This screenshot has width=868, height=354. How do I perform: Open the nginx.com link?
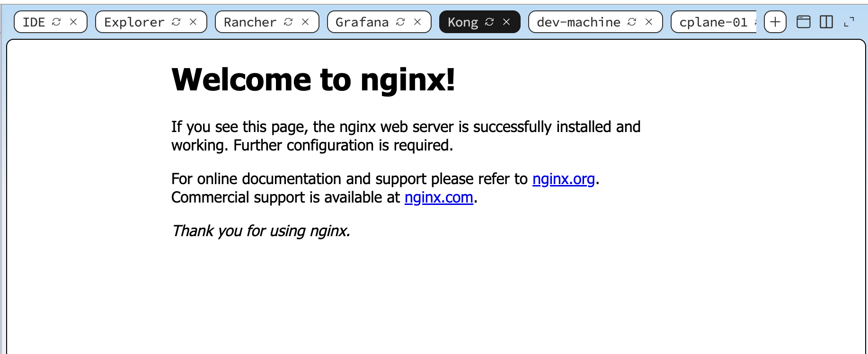(x=439, y=197)
